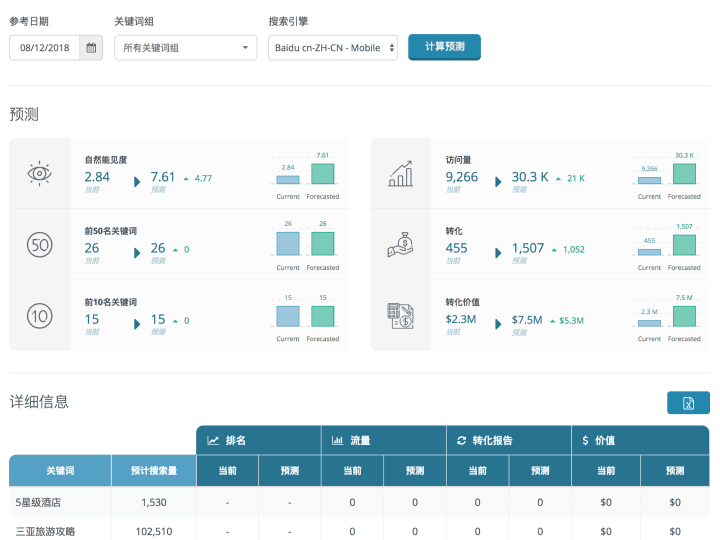Screen dimensions: 720x540
Task: Click the 当前 header under 流量
Action: point(353,471)
